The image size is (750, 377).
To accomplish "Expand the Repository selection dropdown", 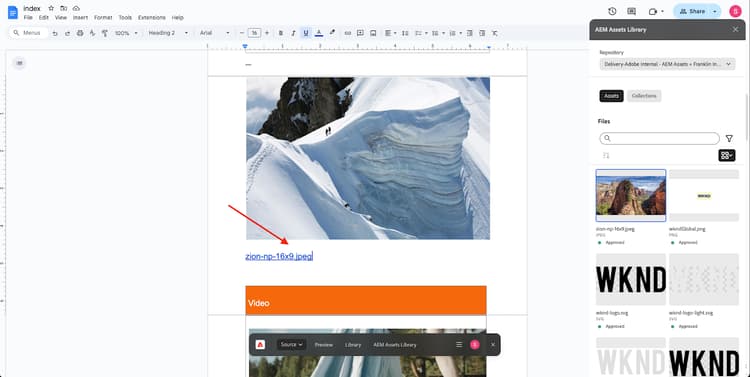I will click(667, 64).
